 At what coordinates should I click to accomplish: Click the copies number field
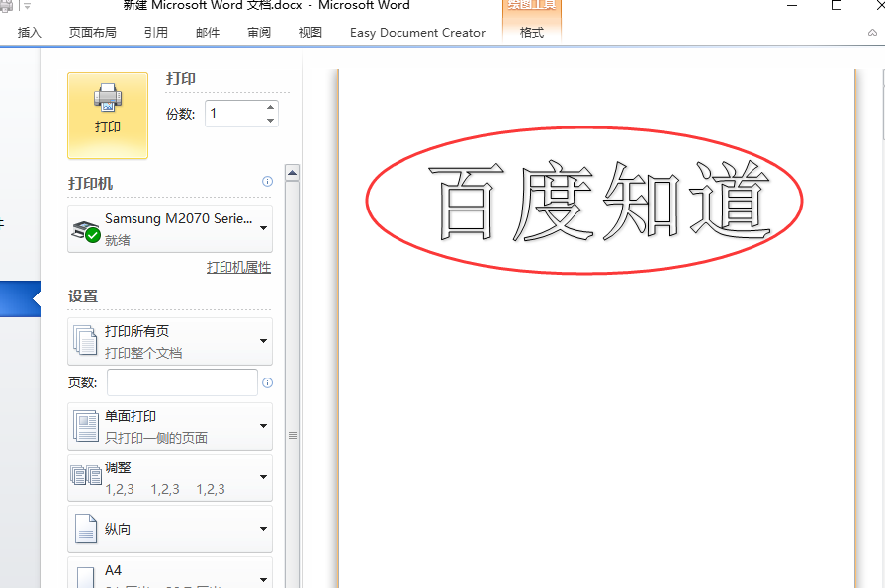click(x=234, y=114)
